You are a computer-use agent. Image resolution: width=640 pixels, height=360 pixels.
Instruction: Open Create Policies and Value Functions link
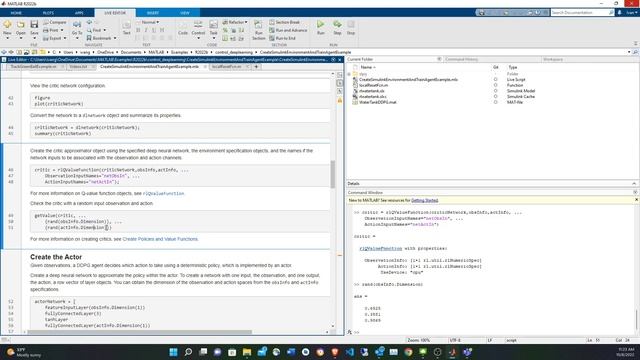coord(160,239)
